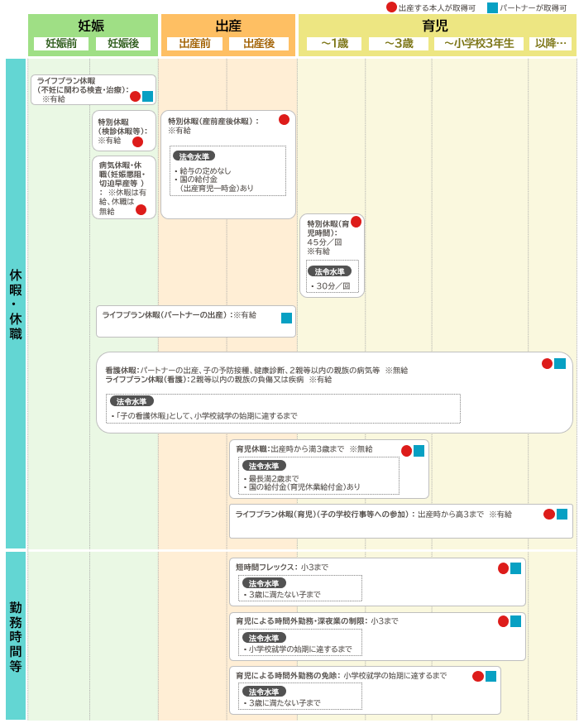Click text 給与の定めなし

(205, 171)
